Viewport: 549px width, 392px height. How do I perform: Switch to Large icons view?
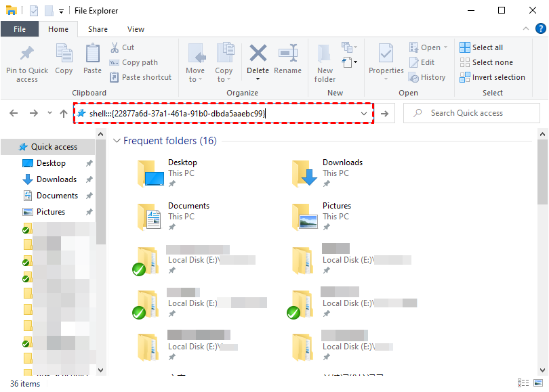[538, 383]
